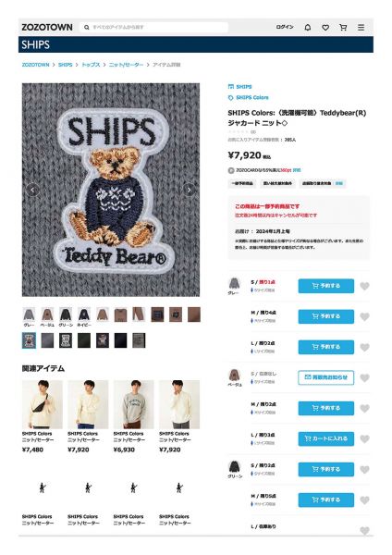Show the next product image arrow
The width and height of the screenshot is (392, 555).
[x=189, y=190]
